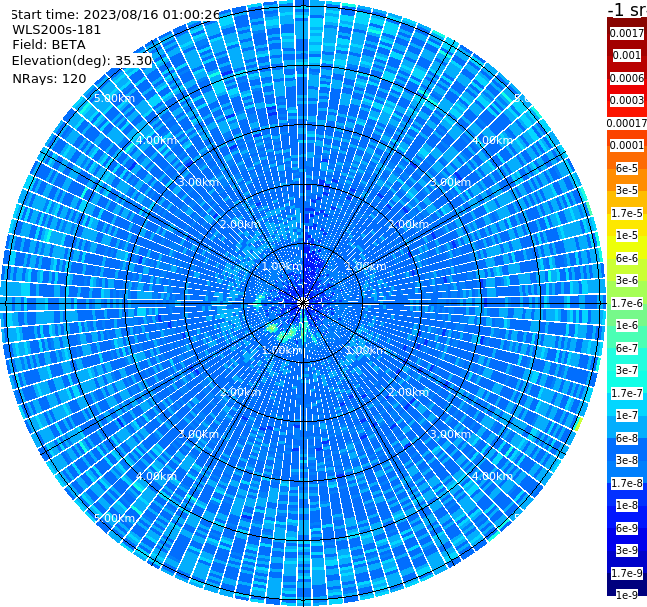Select the northeast 2.00km ring label
The width and height of the screenshot is (647, 607).
tap(409, 224)
